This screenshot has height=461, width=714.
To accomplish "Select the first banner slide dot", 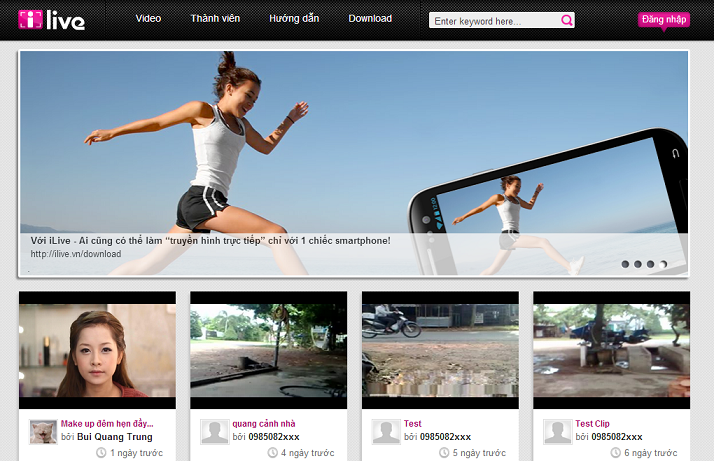I will [x=625, y=264].
